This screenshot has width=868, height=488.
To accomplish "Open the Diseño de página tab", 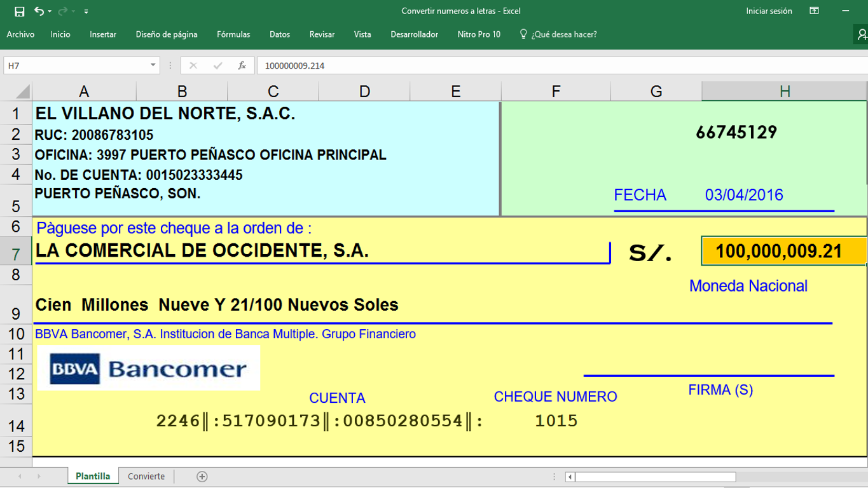I will (167, 34).
